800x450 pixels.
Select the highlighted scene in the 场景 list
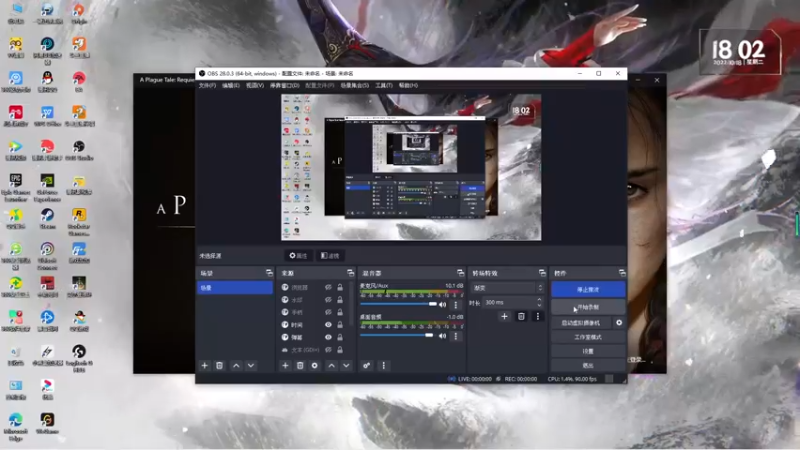(235, 288)
